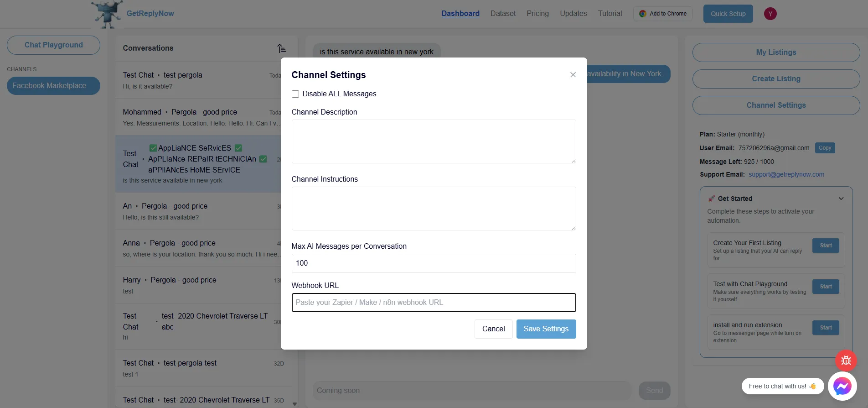
Task: Start Test with Chat Playground step
Action: pos(826,287)
